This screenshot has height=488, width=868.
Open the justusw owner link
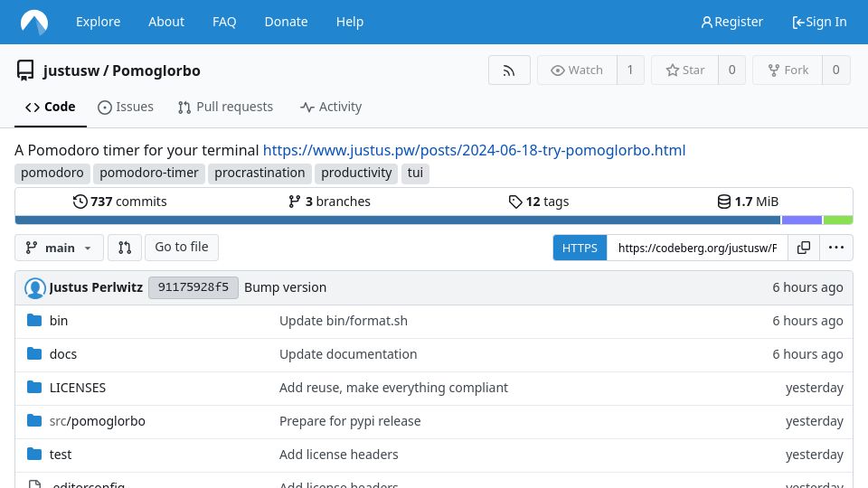tap(71, 70)
